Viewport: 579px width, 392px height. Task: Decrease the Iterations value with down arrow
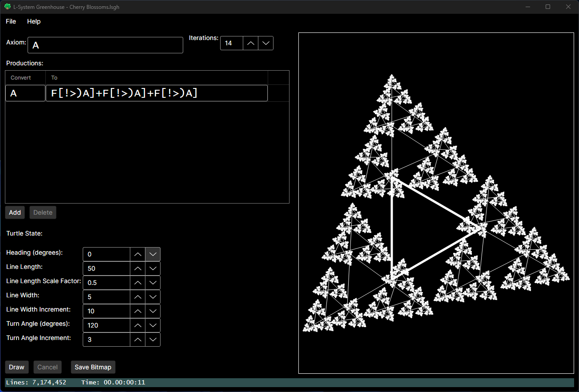pos(266,43)
